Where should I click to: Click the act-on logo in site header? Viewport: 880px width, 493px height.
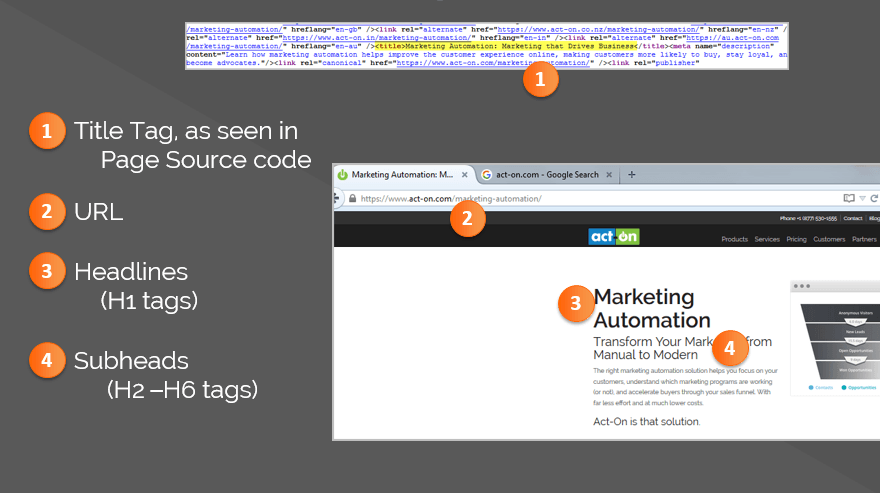click(613, 237)
